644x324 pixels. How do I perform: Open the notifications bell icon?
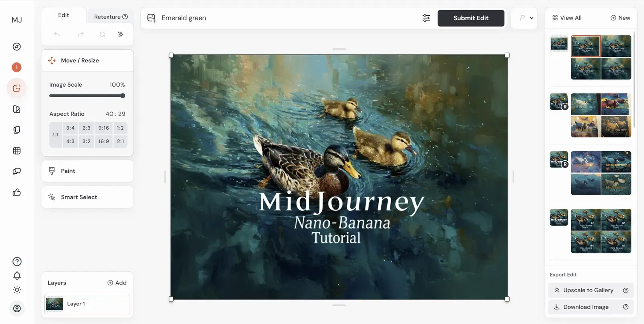point(17,276)
